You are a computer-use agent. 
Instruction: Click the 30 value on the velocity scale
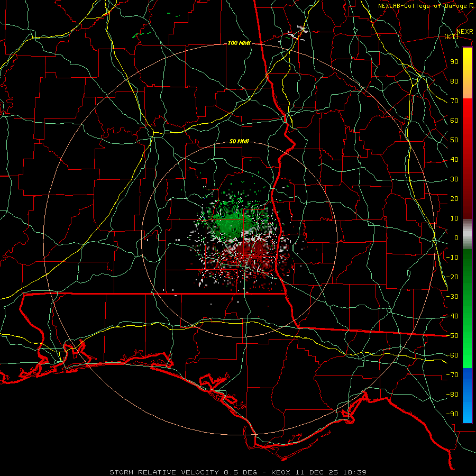[x=454, y=179]
